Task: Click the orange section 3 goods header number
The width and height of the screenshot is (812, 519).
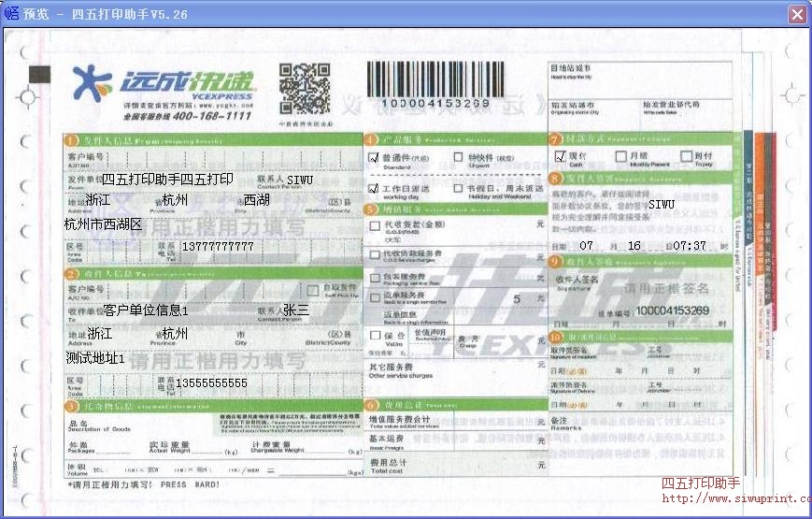Action: click(x=71, y=407)
